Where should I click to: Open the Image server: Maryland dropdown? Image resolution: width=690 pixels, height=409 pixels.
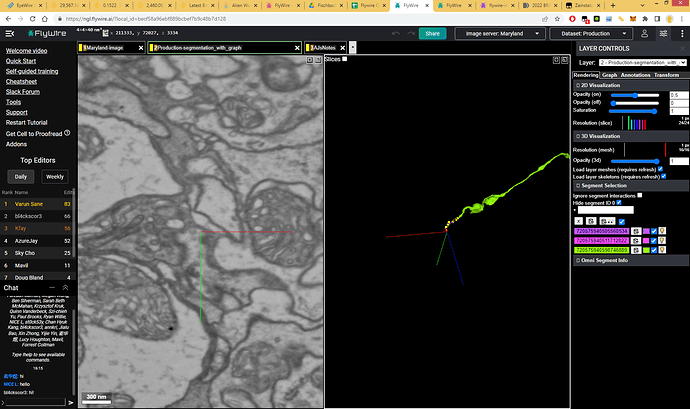[500, 33]
